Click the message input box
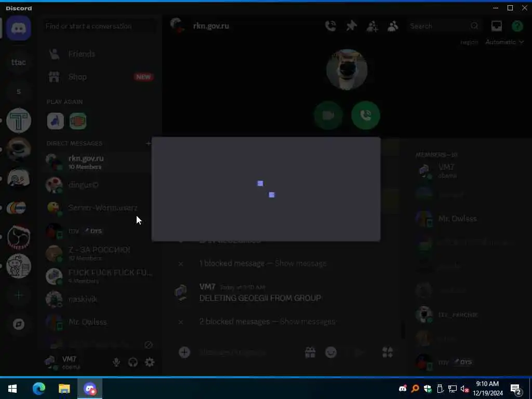The width and height of the screenshot is (532, 399). pos(248,352)
